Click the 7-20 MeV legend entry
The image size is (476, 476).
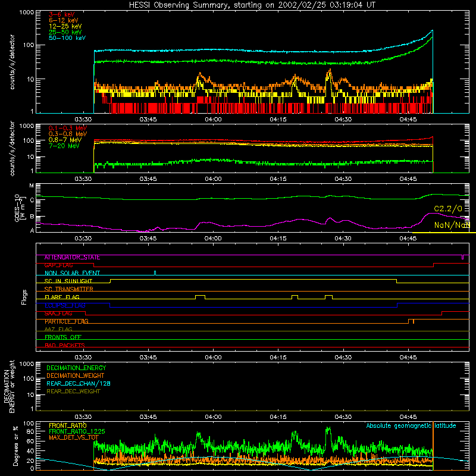(64, 146)
